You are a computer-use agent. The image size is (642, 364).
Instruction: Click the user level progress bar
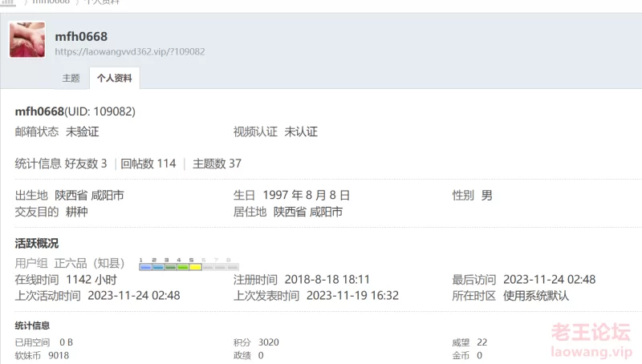pyautogui.click(x=189, y=265)
